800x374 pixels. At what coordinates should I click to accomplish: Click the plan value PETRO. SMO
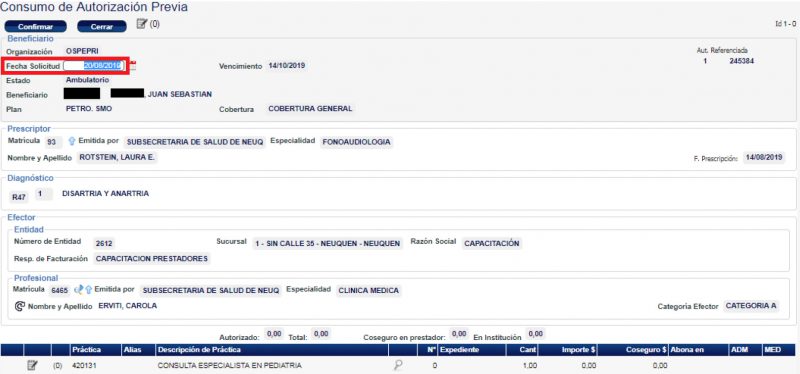pyautogui.click(x=89, y=109)
